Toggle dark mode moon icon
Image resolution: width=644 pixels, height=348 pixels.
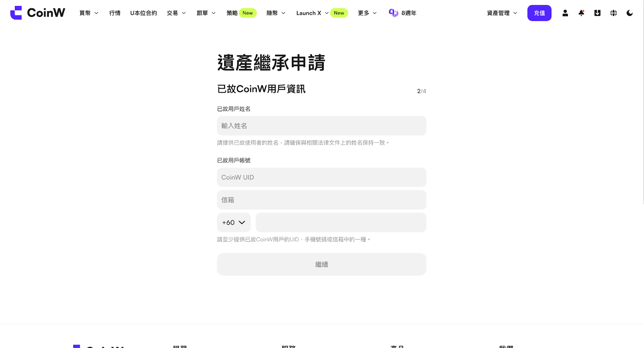pyautogui.click(x=630, y=13)
